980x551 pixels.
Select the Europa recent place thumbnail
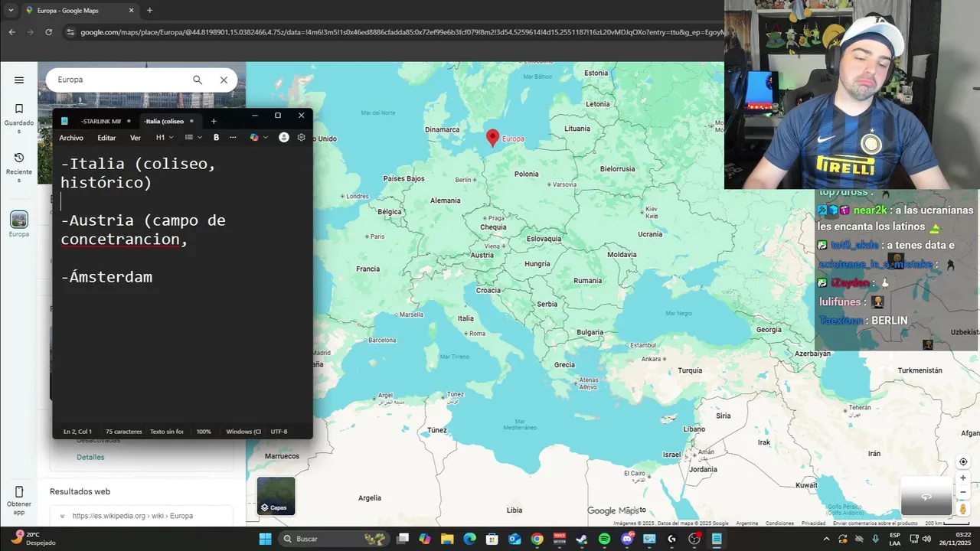click(19, 220)
